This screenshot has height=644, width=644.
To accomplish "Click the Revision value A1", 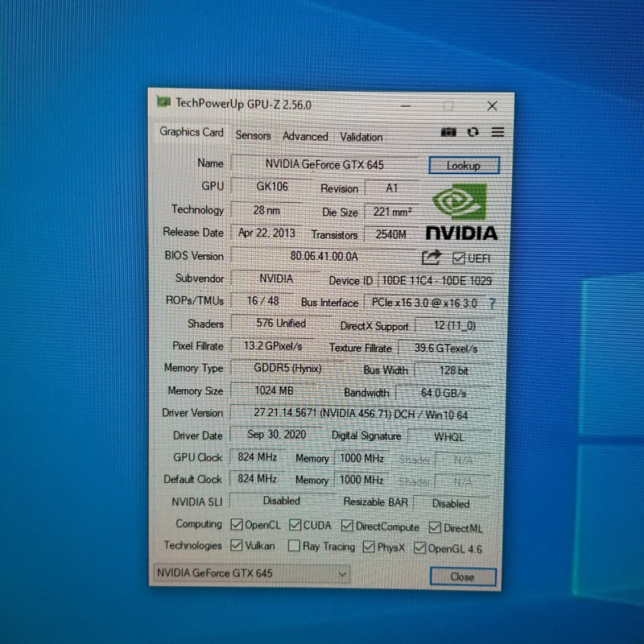I will [x=392, y=189].
